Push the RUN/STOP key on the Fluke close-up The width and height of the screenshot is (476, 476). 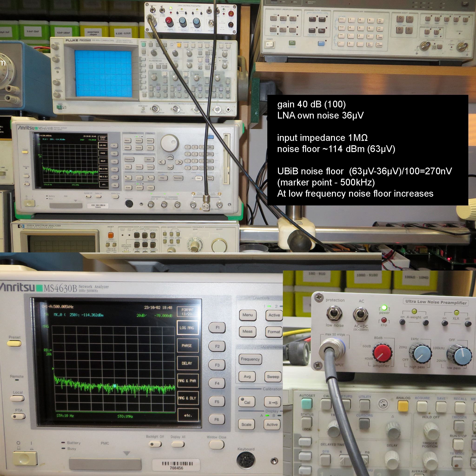click(x=458, y=445)
